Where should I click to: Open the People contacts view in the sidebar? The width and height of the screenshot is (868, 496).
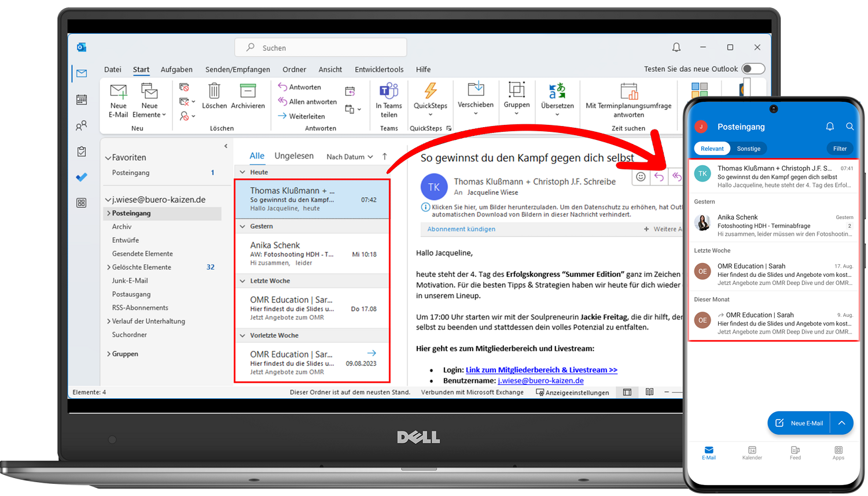[82, 125]
